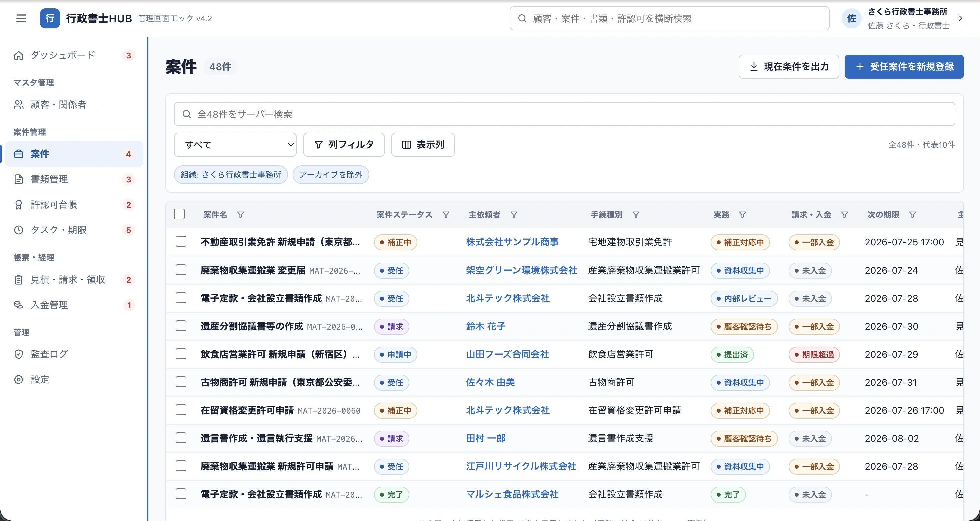Click the download icon in 現在条件を出力
The height and width of the screenshot is (521, 980).
tap(754, 67)
